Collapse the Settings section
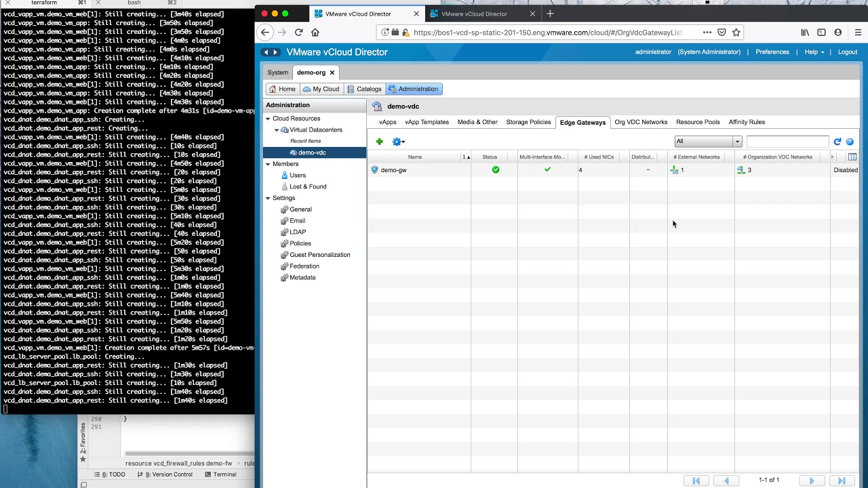 coord(268,199)
